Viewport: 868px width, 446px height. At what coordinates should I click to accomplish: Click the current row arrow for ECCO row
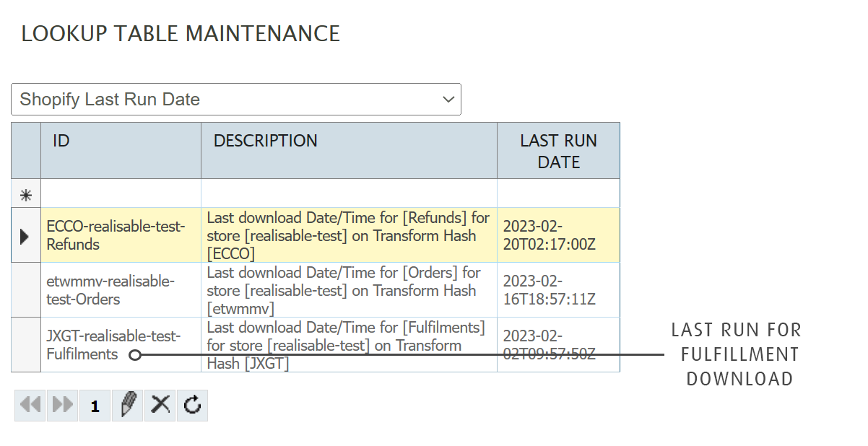[25, 235]
